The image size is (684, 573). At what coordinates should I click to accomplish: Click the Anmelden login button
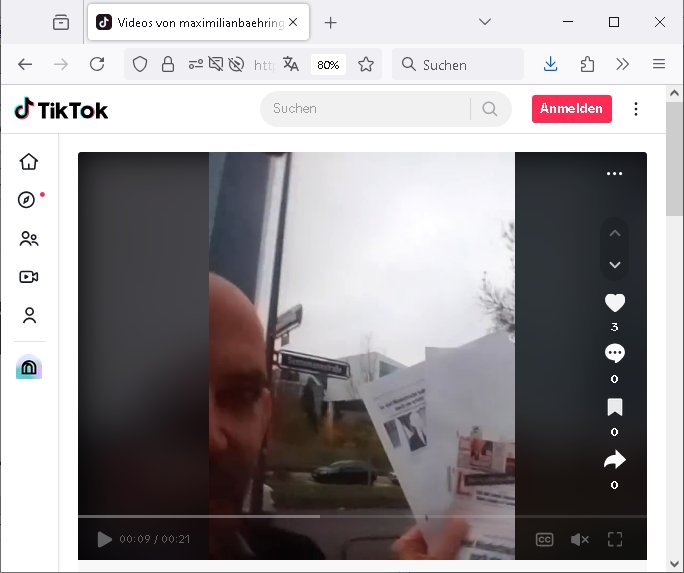(x=571, y=109)
